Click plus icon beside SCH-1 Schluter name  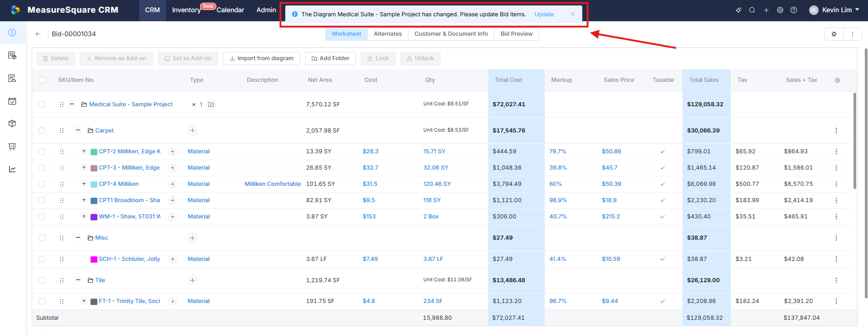click(x=173, y=259)
